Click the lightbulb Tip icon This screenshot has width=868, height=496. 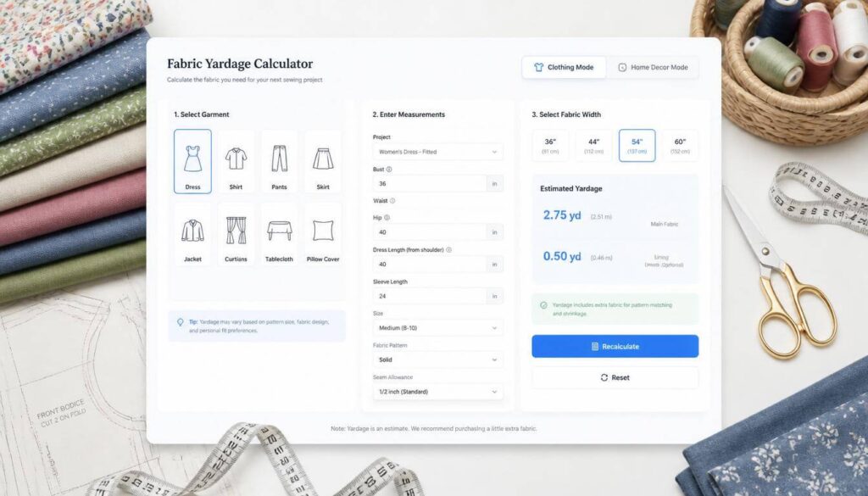[180, 322]
